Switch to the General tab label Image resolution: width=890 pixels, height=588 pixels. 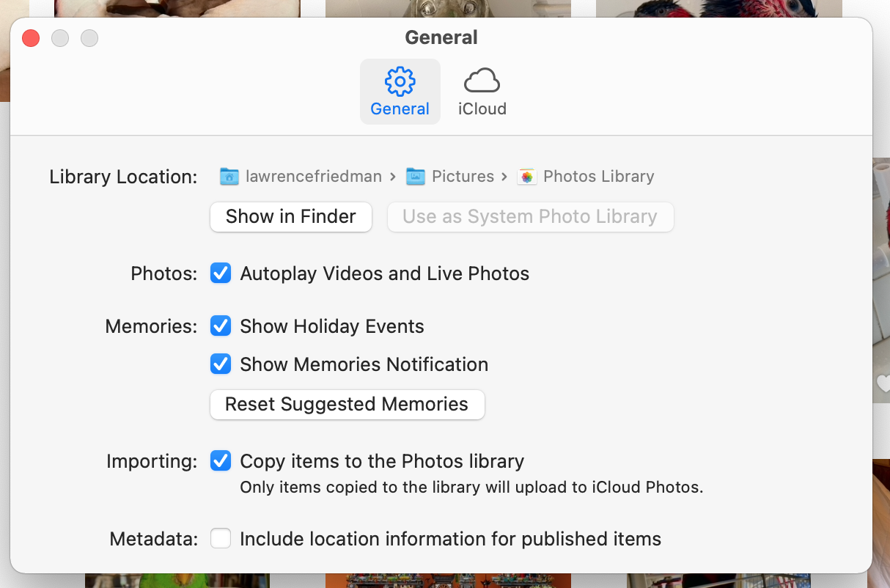(x=400, y=109)
